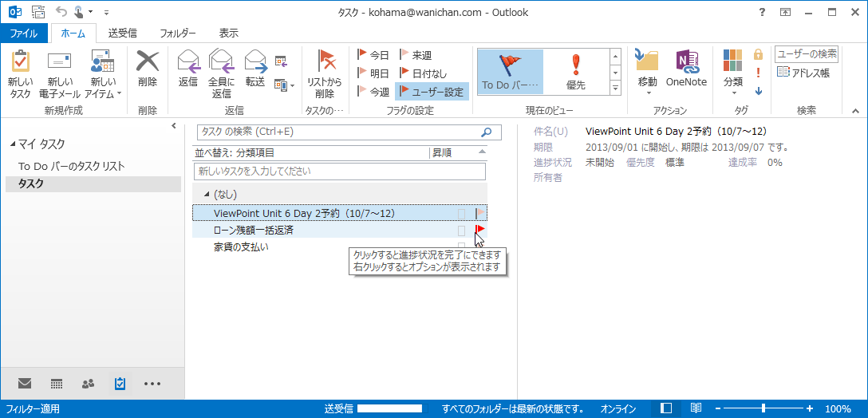Open アドレス帳 address book

(803, 73)
